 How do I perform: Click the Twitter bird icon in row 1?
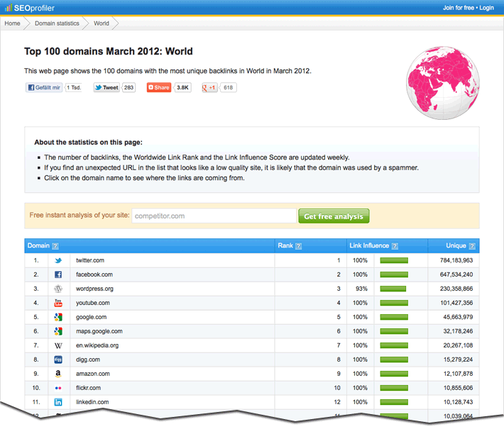click(58, 260)
